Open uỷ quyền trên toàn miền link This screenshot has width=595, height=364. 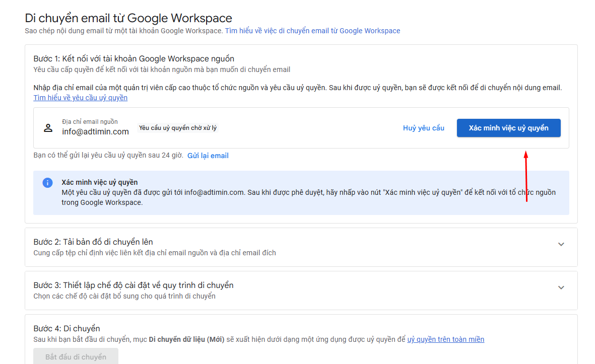(x=445, y=339)
